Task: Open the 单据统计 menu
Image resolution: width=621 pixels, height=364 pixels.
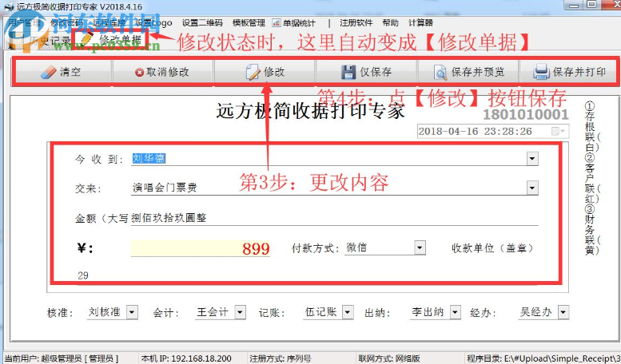Action: (x=299, y=23)
